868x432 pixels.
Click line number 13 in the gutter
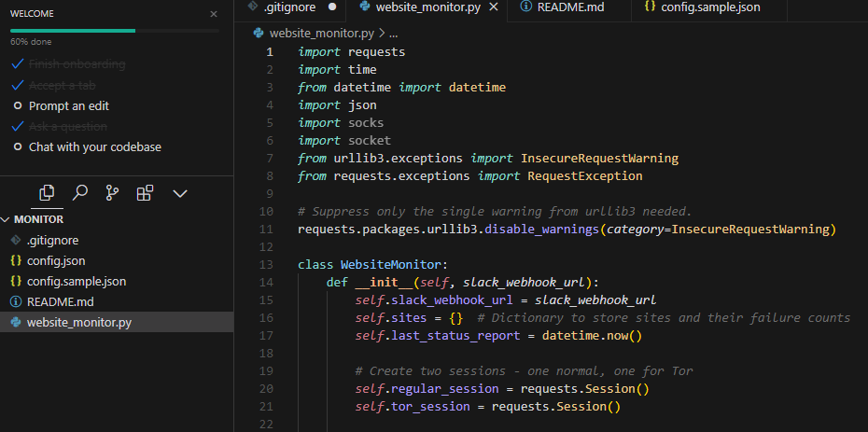[266, 265]
